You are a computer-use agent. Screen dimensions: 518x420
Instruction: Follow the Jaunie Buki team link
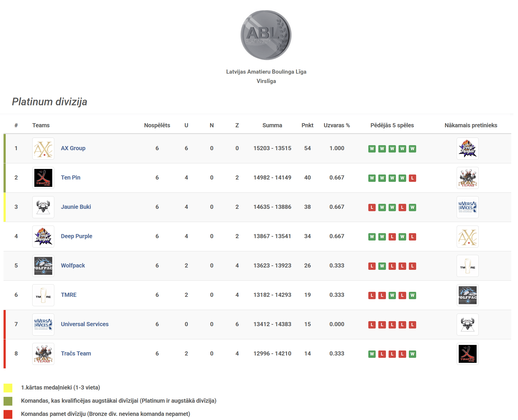click(x=76, y=207)
